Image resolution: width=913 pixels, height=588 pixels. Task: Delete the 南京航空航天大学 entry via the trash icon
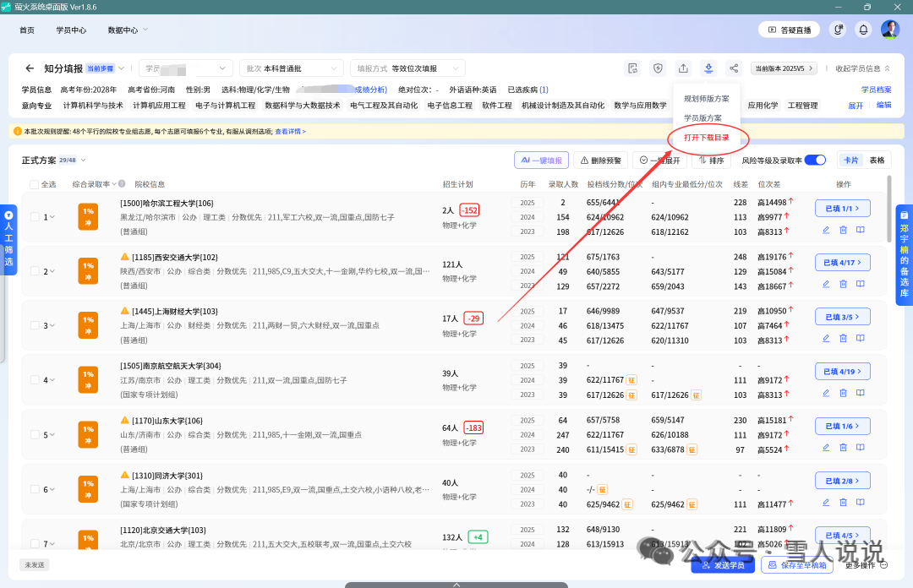click(x=843, y=393)
